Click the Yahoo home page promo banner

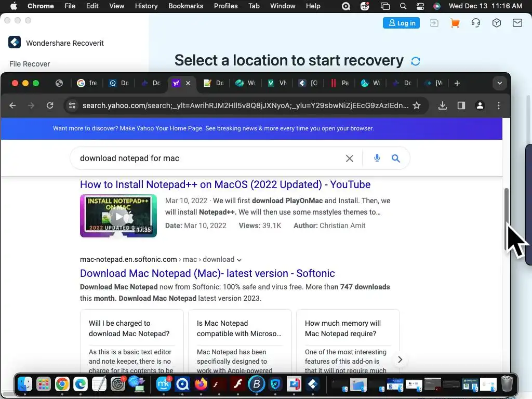click(x=251, y=128)
